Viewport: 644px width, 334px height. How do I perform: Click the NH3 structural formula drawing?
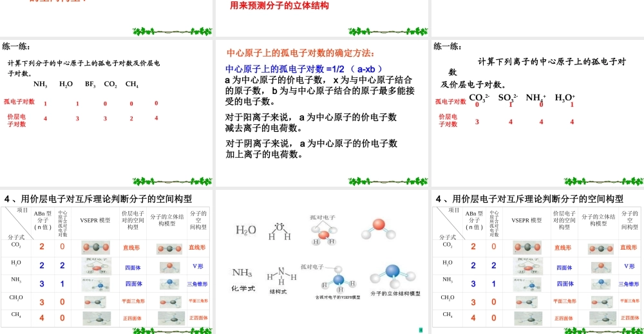click(x=281, y=277)
